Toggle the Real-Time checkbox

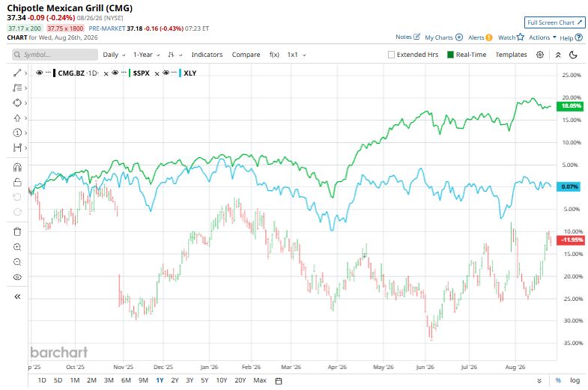(x=451, y=55)
